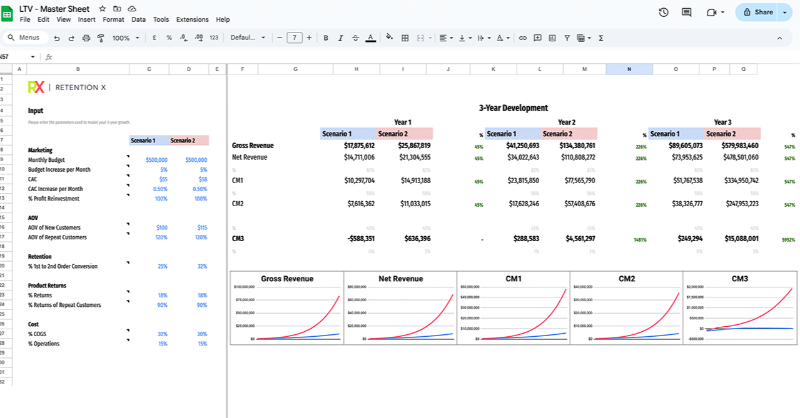Open the Tools menu
800x418 pixels.
click(x=161, y=19)
